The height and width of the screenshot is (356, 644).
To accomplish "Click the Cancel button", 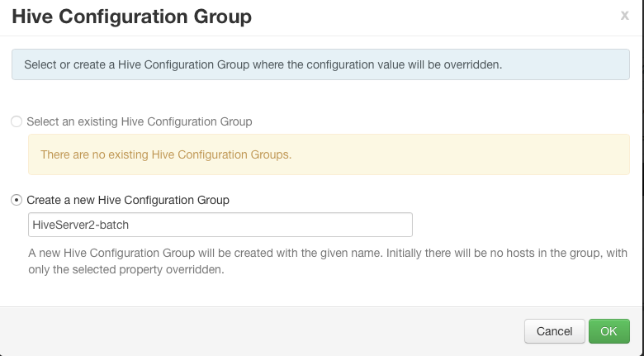I will [x=555, y=331].
